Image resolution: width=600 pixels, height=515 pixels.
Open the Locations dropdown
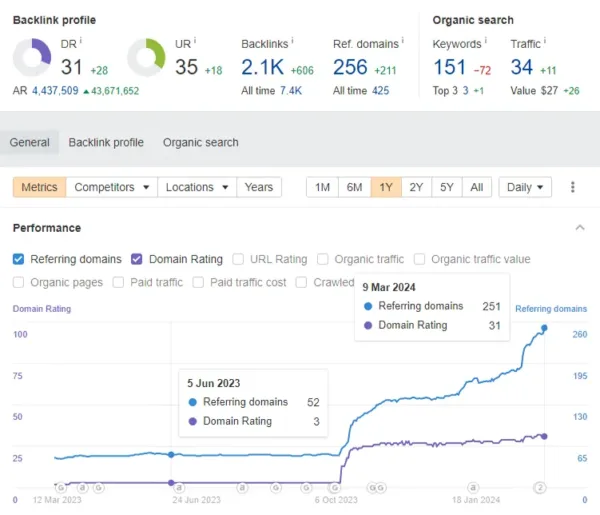tap(197, 187)
